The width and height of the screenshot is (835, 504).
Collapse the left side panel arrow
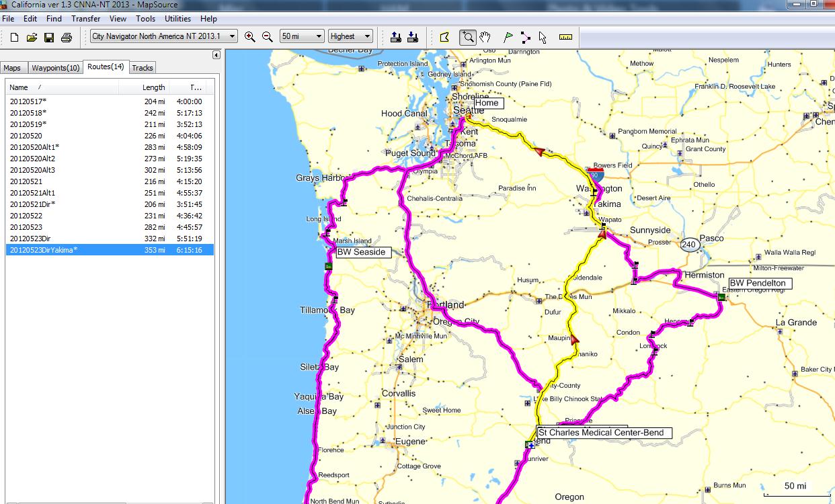(216, 55)
